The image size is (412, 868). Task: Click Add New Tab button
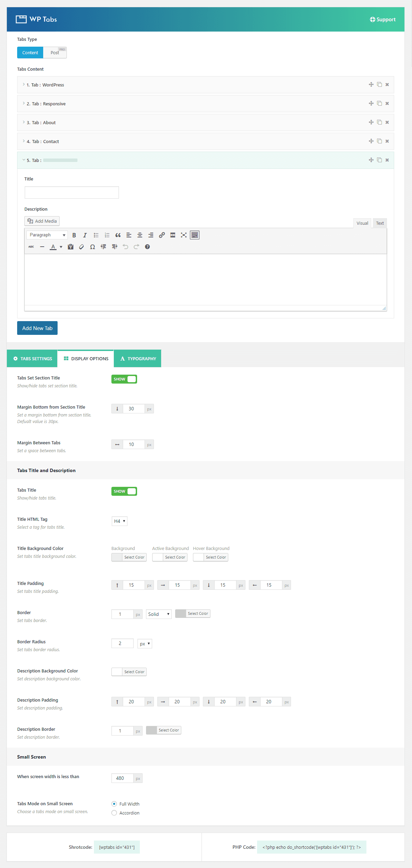coord(37,328)
